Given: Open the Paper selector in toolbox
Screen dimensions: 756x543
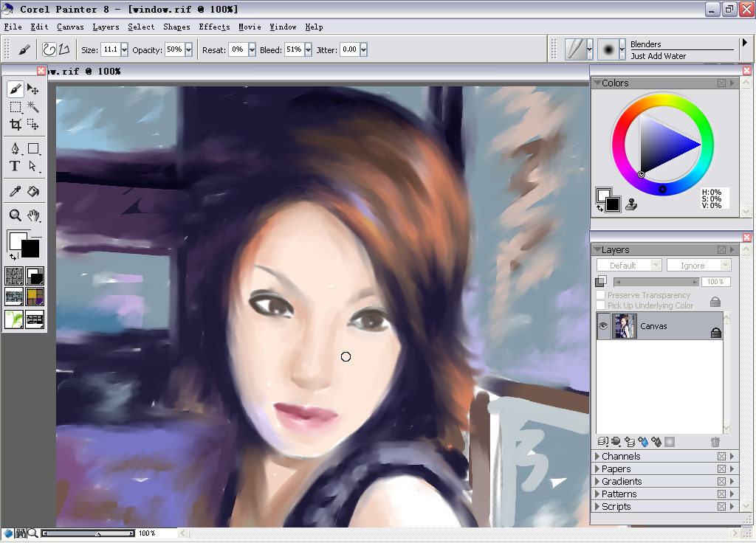Looking at the screenshot, I should pos(14,276).
